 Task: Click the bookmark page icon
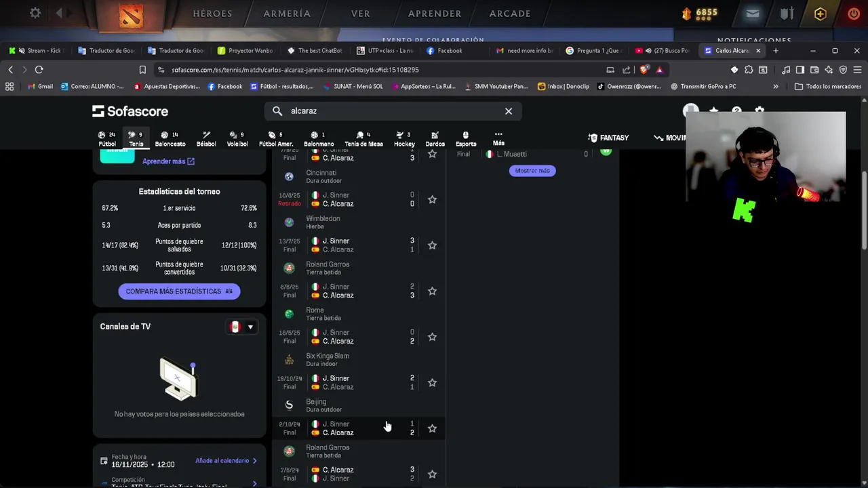tap(142, 70)
